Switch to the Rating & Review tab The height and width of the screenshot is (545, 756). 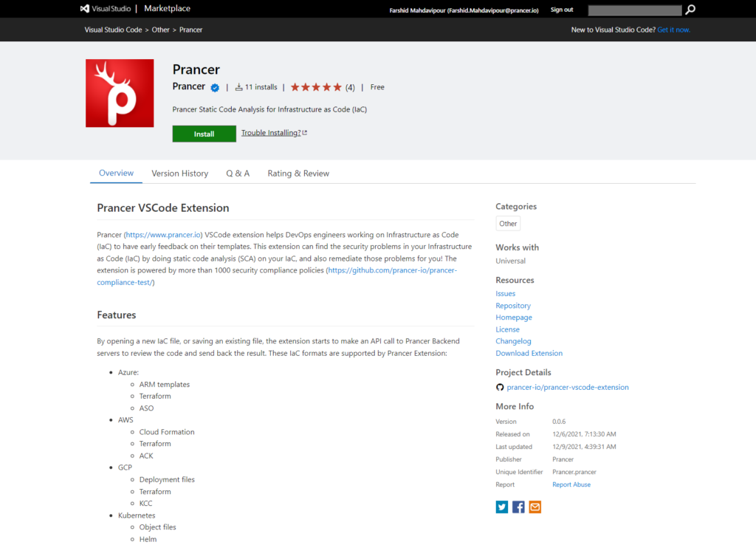click(x=298, y=173)
